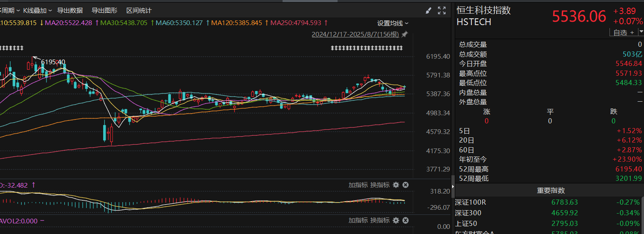Open the 2024/12/17-2025/8/7(156根) date range link
The image size is (644, 234).
coord(356,34)
